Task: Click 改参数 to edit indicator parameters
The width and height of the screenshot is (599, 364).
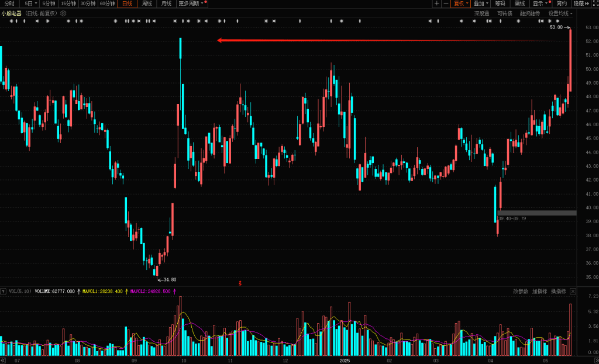Action: (521, 292)
